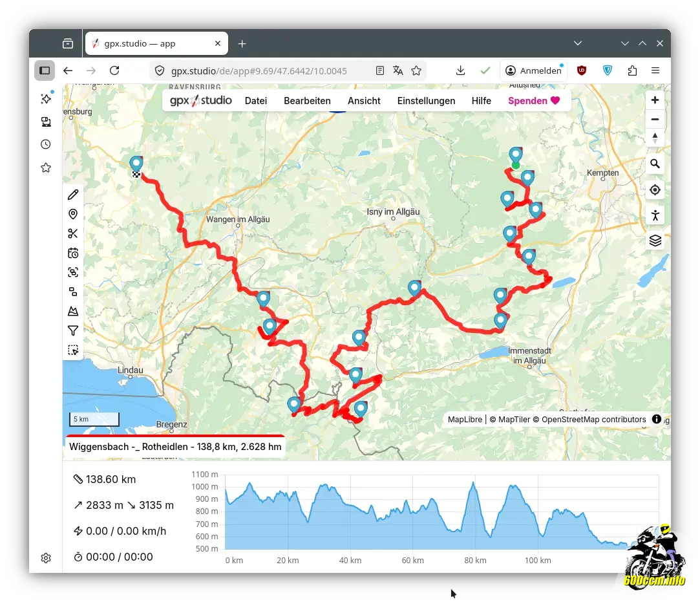This screenshot has height=602, width=700.
Task: Select the mountain elevation tool
Action: click(73, 311)
